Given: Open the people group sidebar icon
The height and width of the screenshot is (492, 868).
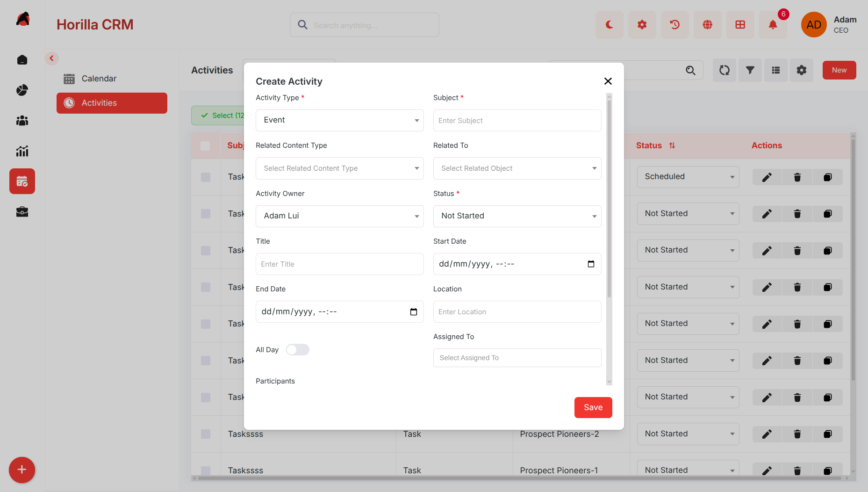Looking at the screenshot, I should pyautogui.click(x=22, y=121).
